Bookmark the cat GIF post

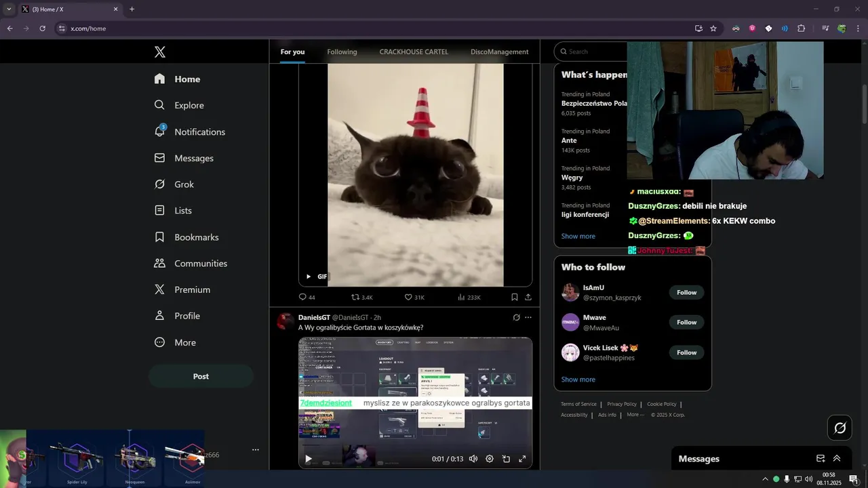pos(515,297)
